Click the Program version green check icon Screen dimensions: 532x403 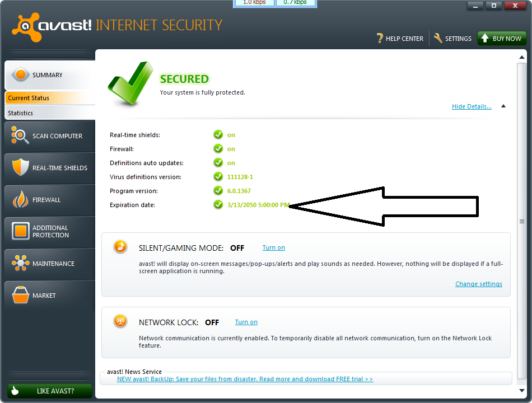pyautogui.click(x=218, y=191)
